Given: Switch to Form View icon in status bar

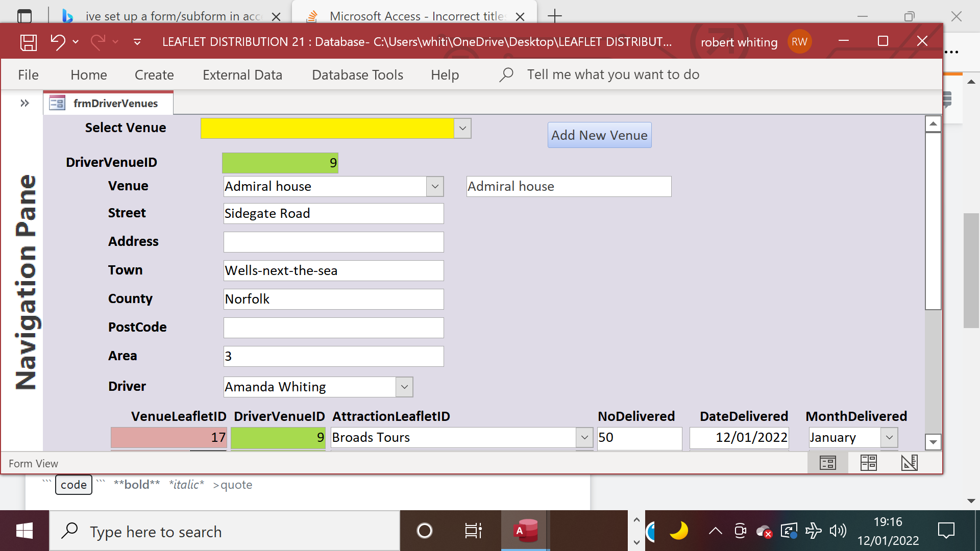Looking at the screenshot, I should point(828,463).
